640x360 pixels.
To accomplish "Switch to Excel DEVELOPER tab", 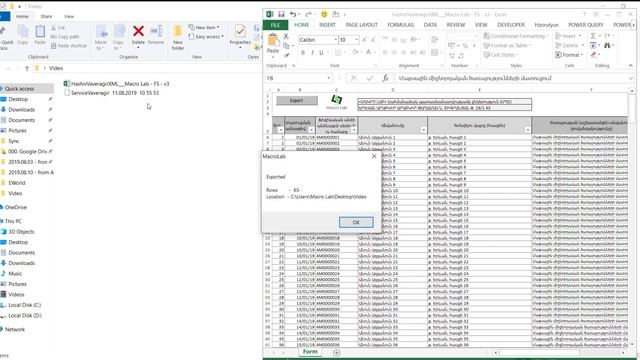I will (x=511, y=25).
